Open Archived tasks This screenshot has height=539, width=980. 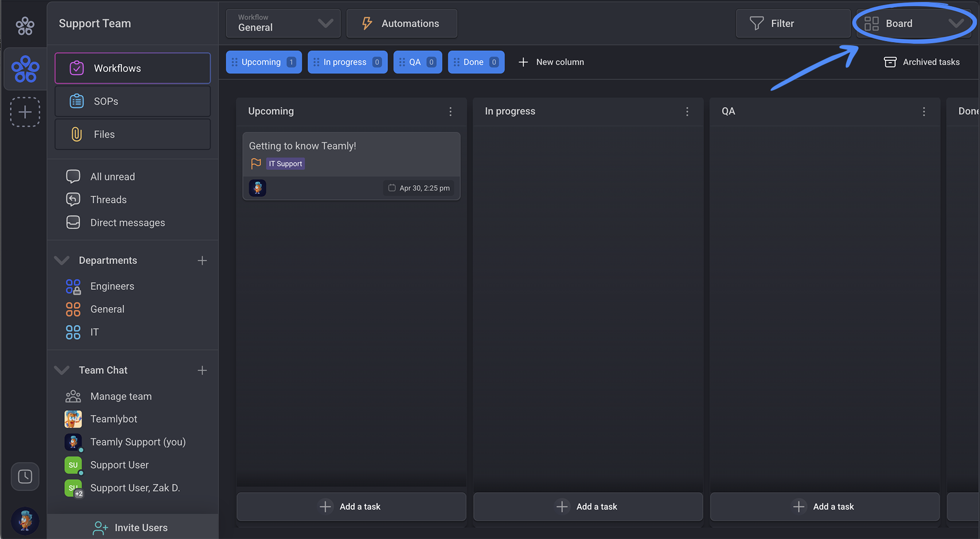pyautogui.click(x=922, y=62)
